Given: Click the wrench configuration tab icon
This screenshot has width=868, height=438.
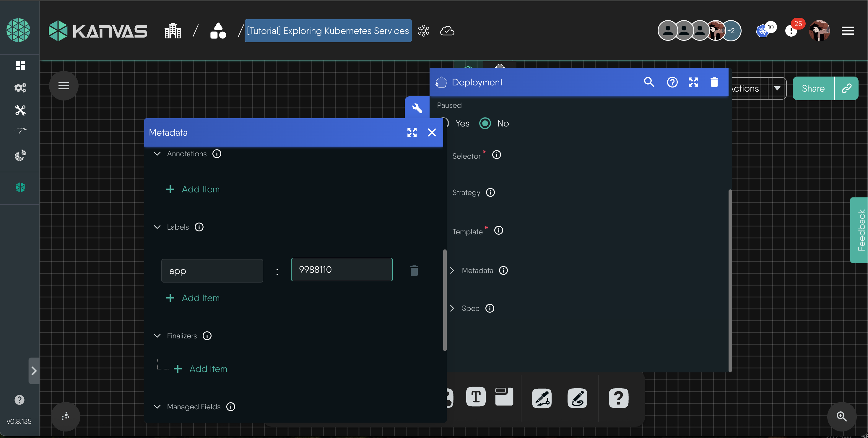Looking at the screenshot, I should [417, 108].
